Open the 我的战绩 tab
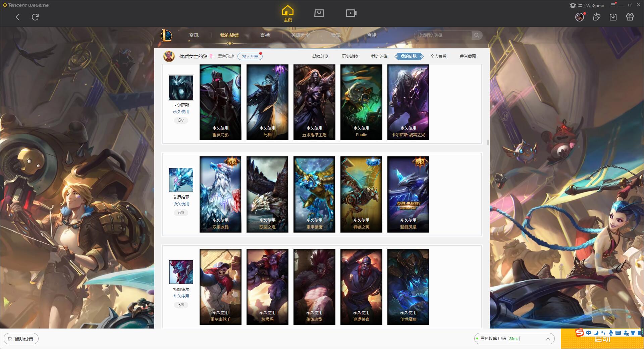This screenshot has height=349, width=644. point(229,35)
